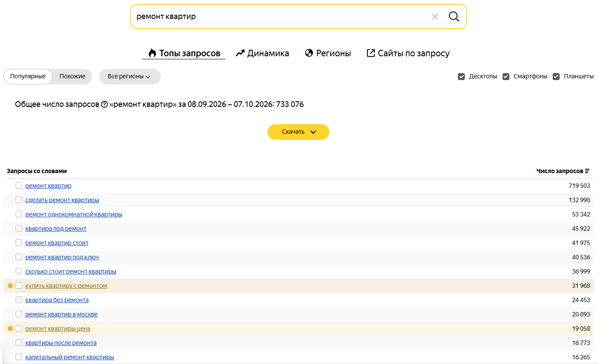Open the Регионы tab
The width and height of the screenshot is (599, 364).
(328, 53)
